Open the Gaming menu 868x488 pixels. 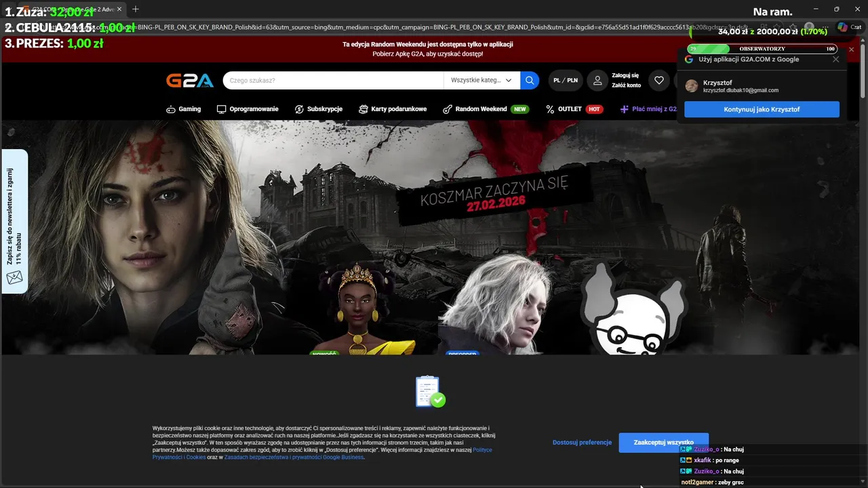tap(183, 109)
